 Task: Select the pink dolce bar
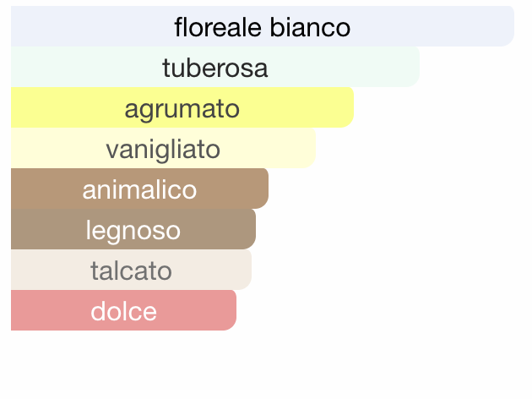123,310
